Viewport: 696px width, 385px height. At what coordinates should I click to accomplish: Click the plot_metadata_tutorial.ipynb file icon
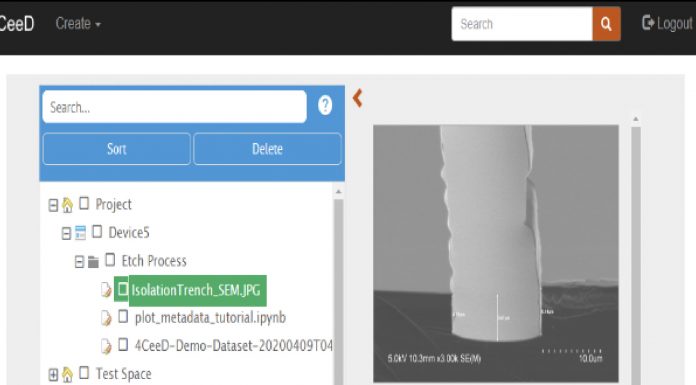106,318
